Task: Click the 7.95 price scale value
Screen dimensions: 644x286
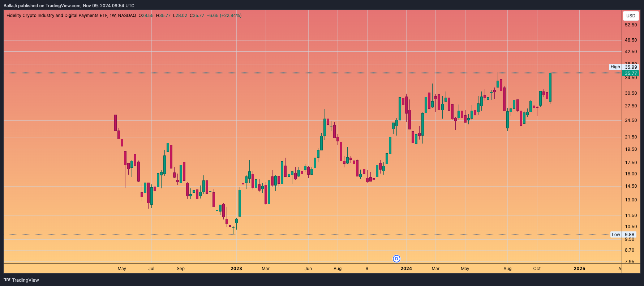Action: pos(630,261)
